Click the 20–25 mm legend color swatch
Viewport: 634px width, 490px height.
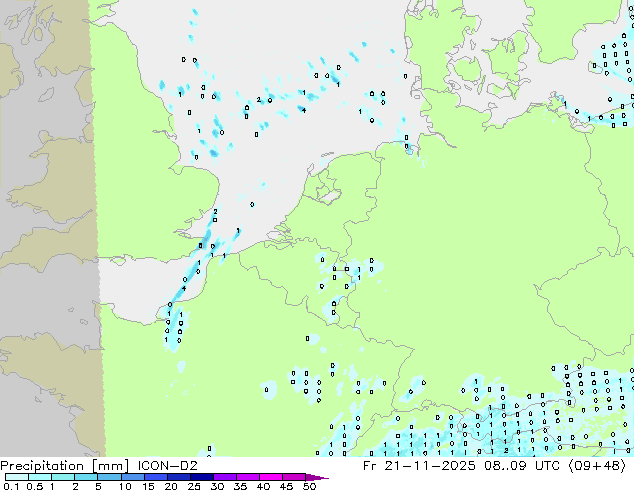tap(178, 477)
